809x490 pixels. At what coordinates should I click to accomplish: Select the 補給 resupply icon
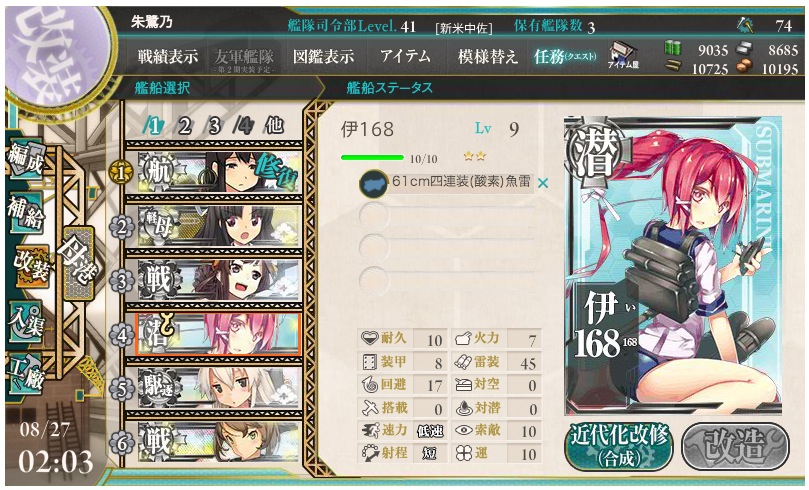click(x=25, y=211)
